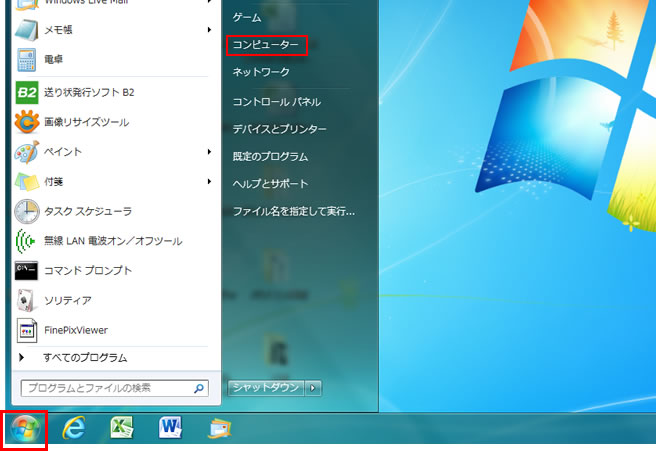Select ソリティア text entry
Viewport: 656px width, 451px height.
coord(68,300)
